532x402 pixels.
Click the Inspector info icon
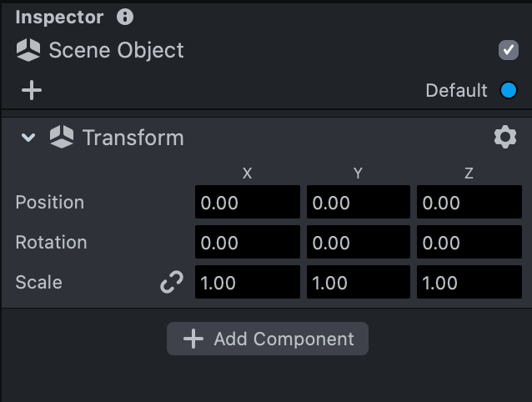click(125, 17)
